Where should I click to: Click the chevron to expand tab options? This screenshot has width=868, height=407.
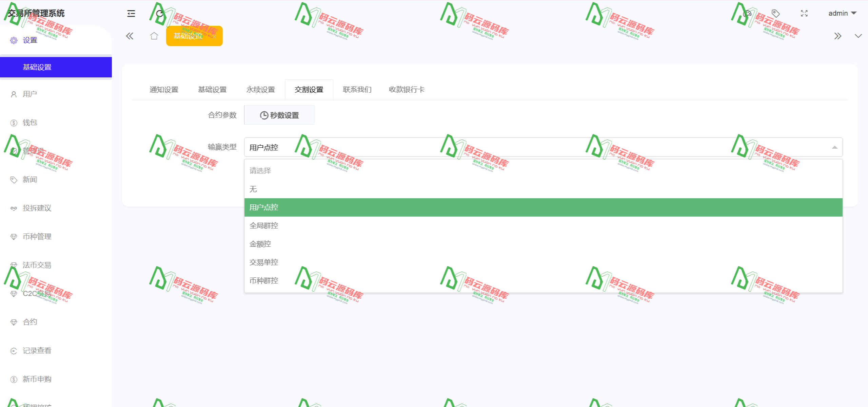[x=858, y=36]
